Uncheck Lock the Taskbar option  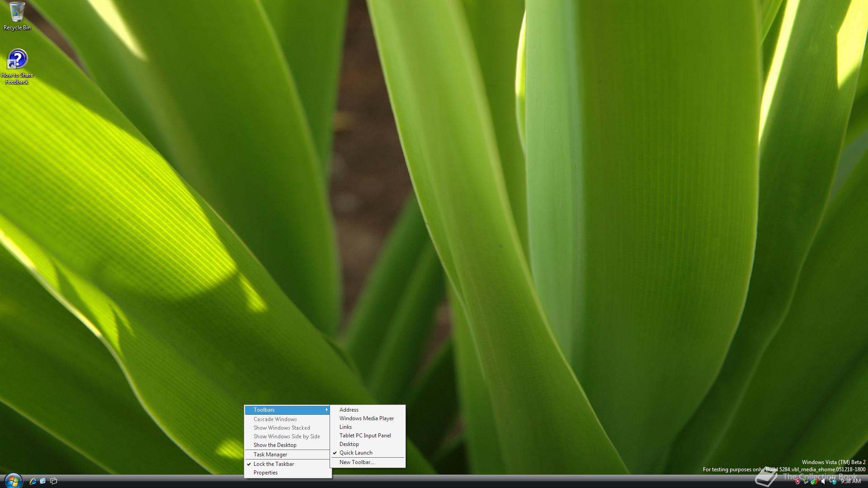[274, 464]
